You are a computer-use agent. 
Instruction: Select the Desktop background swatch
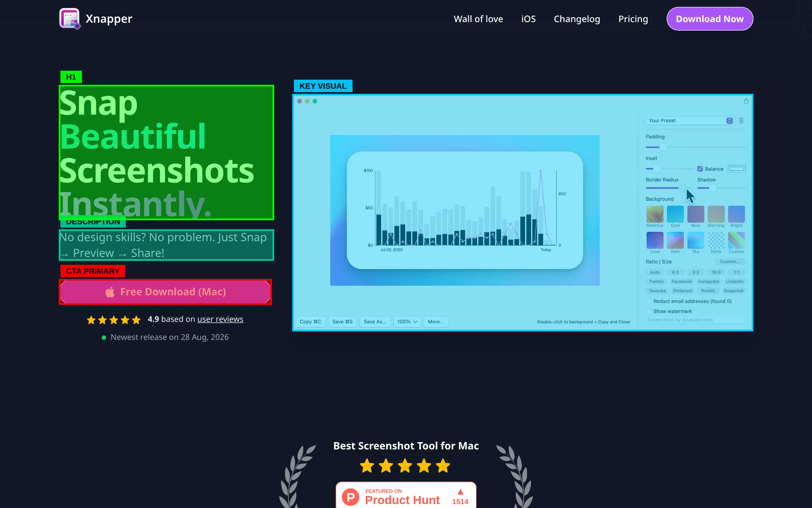click(655, 214)
